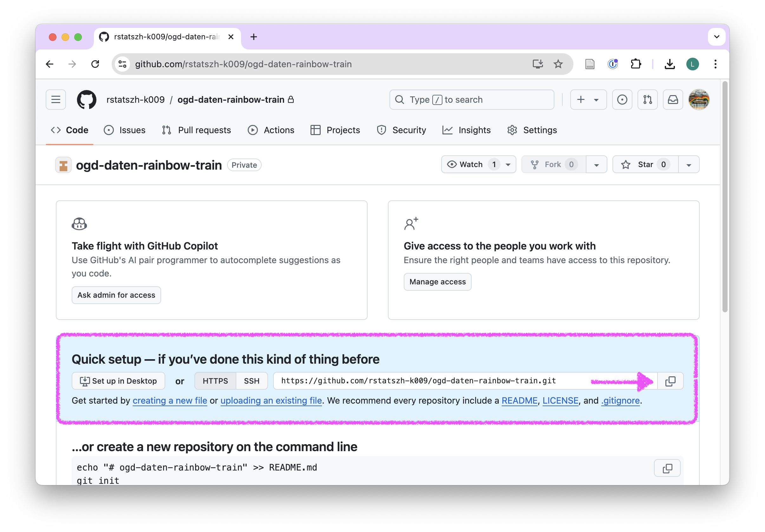Click the browser forward arrow
Image resolution: width=765 pixels, height=532 pixels.
[72, 64]
